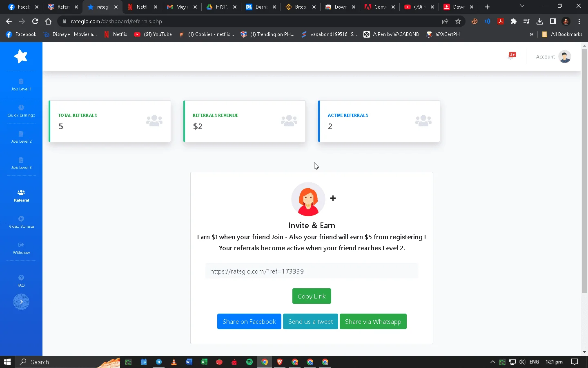Open the FAQ sidebar item
Image resolution: width=588 pixels, height=368 pixels.
point(21,281)
